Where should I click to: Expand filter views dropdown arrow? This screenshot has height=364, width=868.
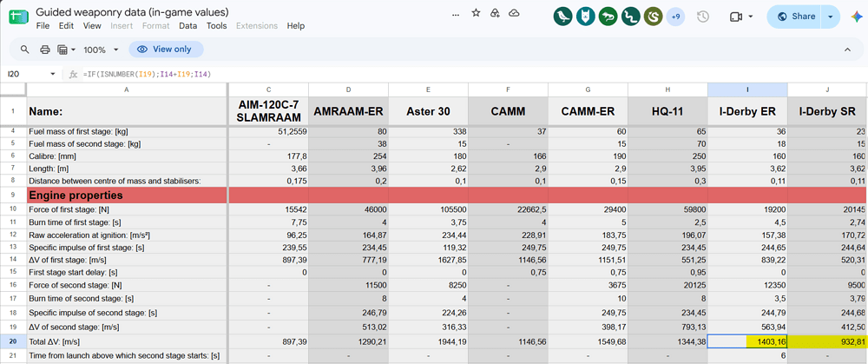[73, 50]
